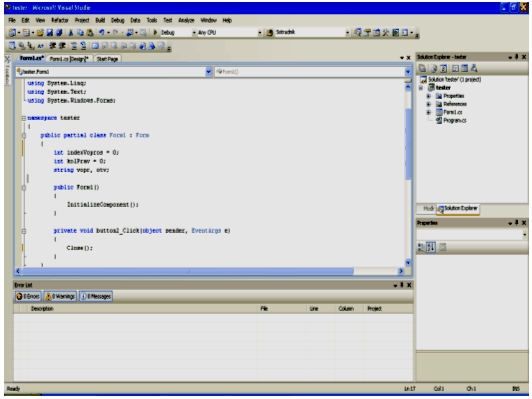Expand the References node in Solution Explorer
532x399 pixels.
[429, 104]
